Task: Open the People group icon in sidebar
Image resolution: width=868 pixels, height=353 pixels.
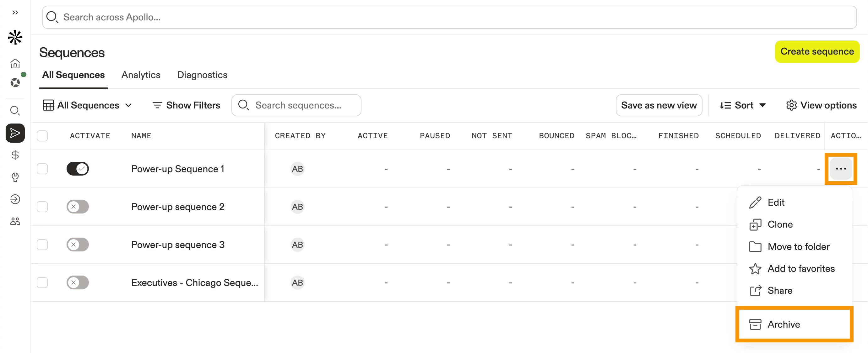Action: pos(15,221)
